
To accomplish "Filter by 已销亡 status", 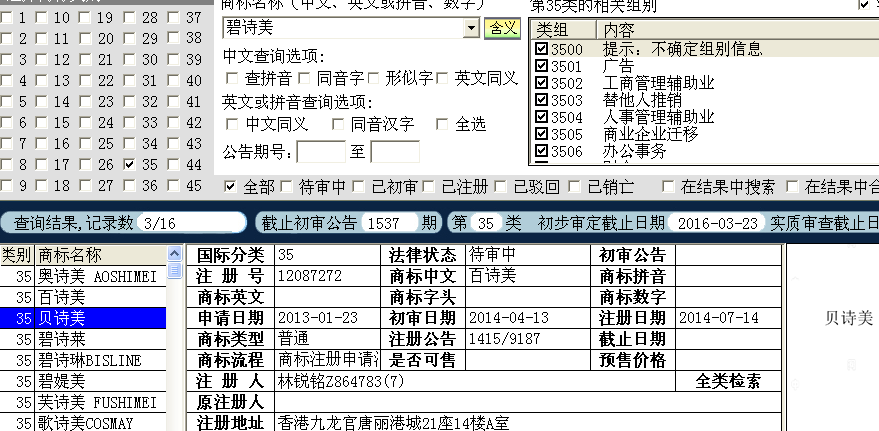I will click(x=573, y=187).
